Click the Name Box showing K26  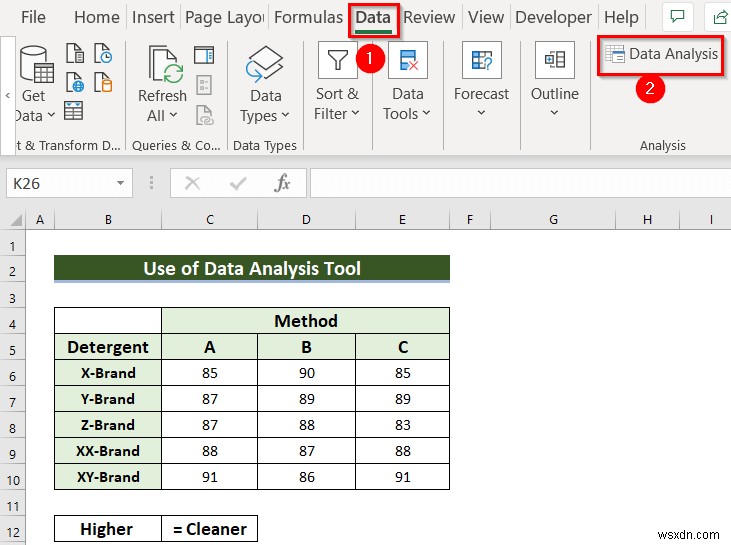61,183
